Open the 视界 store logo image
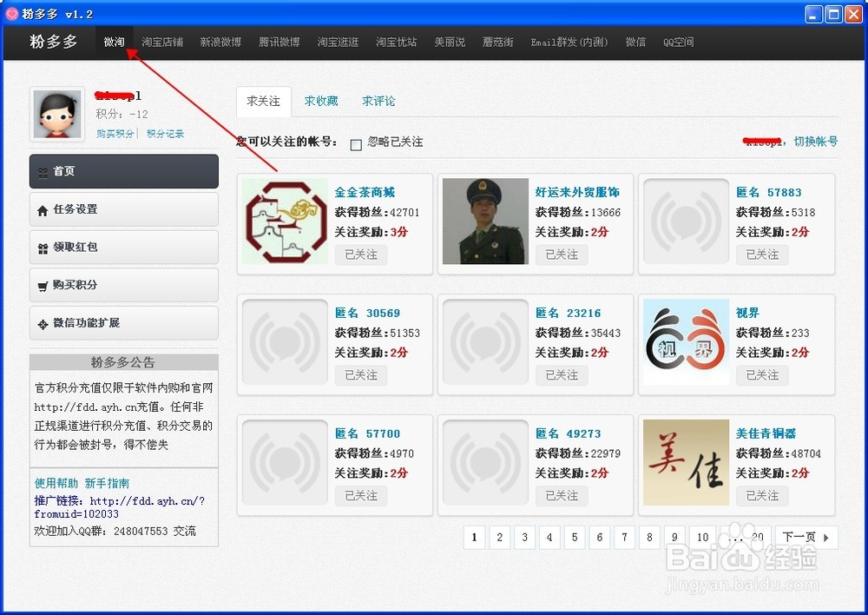This screenshot has width=868, height=615. 685,342
